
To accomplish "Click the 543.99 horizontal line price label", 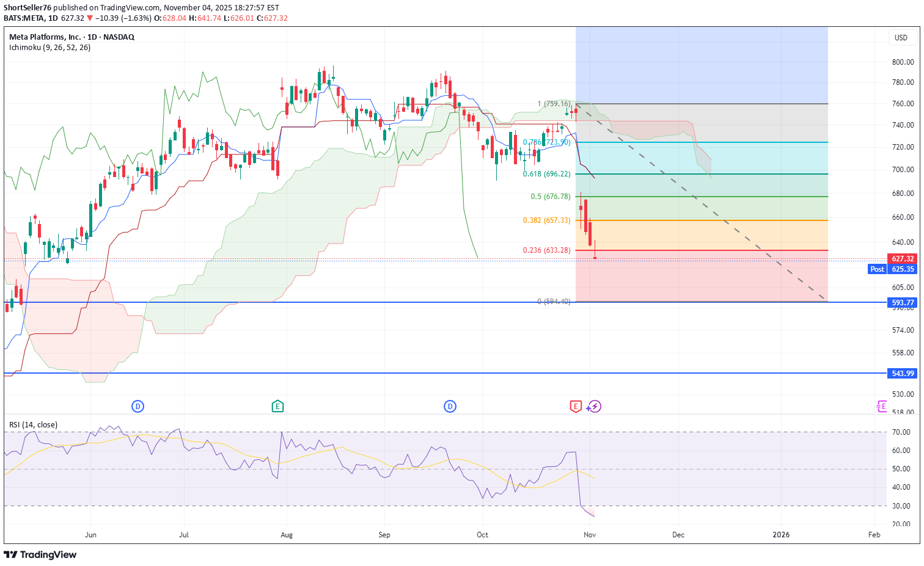I will click(x=902, y=373).
